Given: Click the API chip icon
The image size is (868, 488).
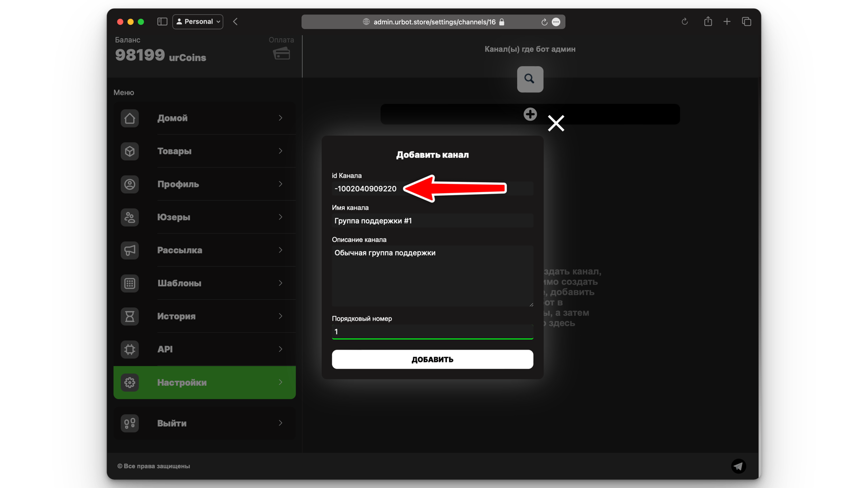Looking at the screenshot, I should pyautogui.click(x=130, y=350).
